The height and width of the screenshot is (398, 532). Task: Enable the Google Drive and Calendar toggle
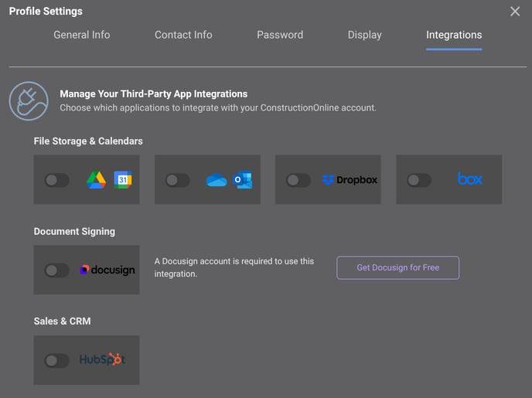click(56, 180)
